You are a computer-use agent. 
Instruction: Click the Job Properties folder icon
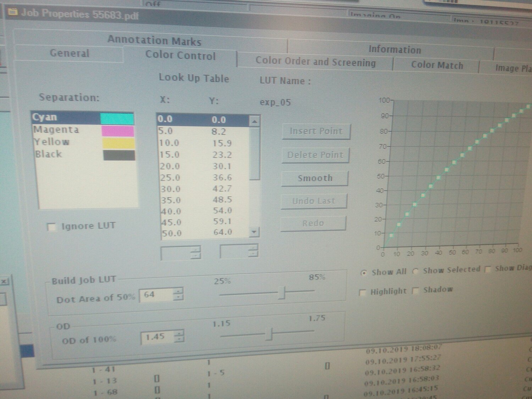[12, 13]
